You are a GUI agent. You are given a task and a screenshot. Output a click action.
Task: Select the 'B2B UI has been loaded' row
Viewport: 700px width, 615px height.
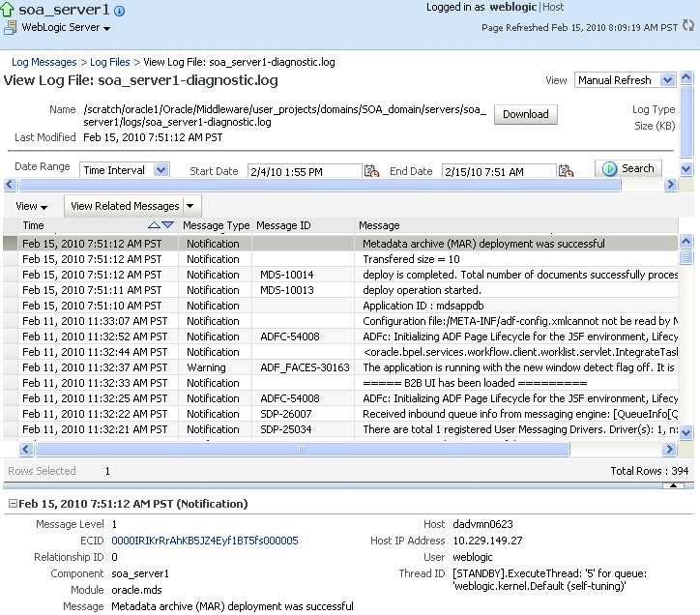pos(340,383)
